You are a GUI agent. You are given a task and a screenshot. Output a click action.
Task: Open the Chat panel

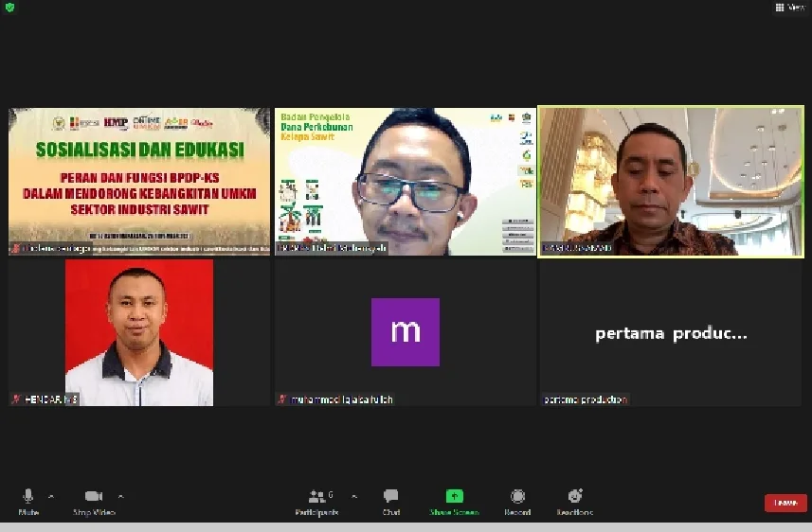tap(391, 502)
